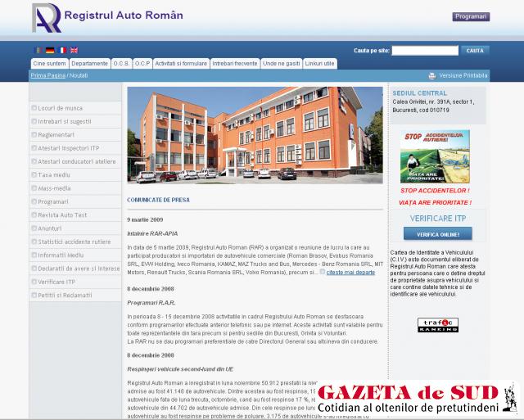524x420 pixels.
Task: Open Declaratii de avere si interese
Action: pyautogui.click(x=75, y=269)
